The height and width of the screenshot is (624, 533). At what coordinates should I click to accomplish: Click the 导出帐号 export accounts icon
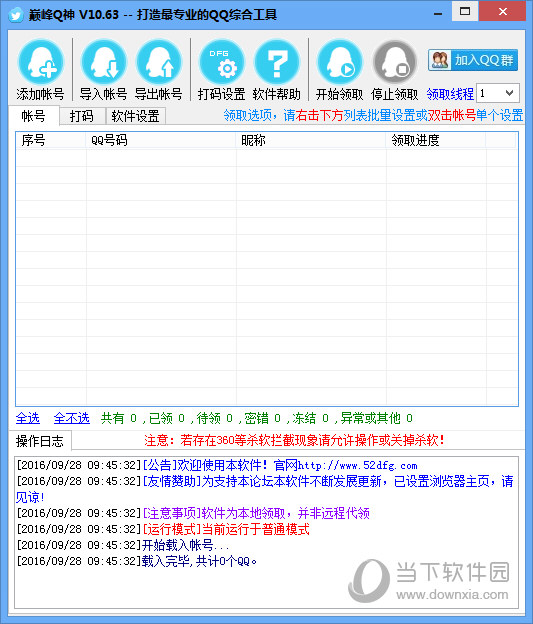[159, 62]
